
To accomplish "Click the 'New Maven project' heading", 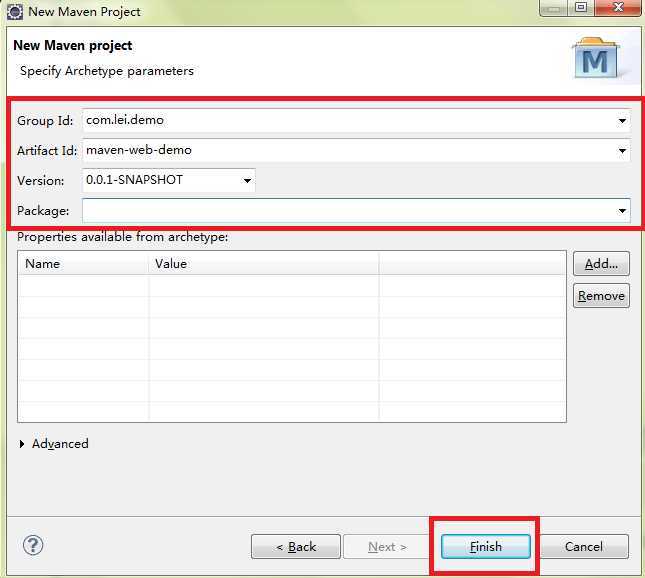I will tap(73, 45).
